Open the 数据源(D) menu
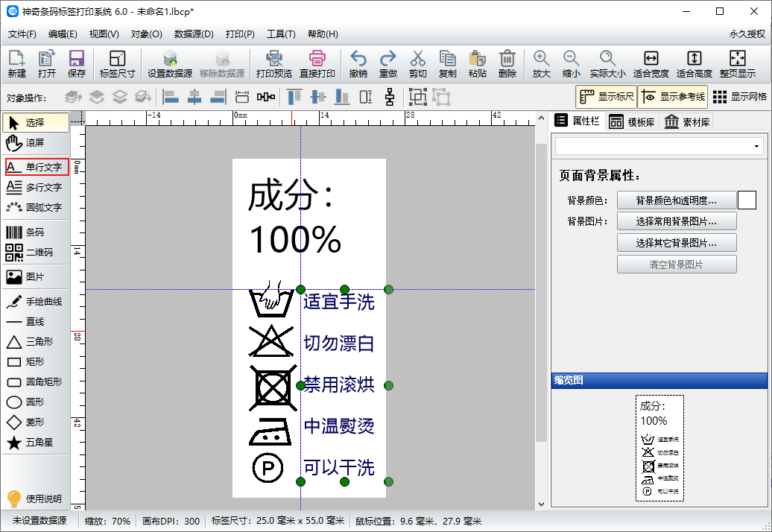The image size is (772, 532). tap(194, 34)
